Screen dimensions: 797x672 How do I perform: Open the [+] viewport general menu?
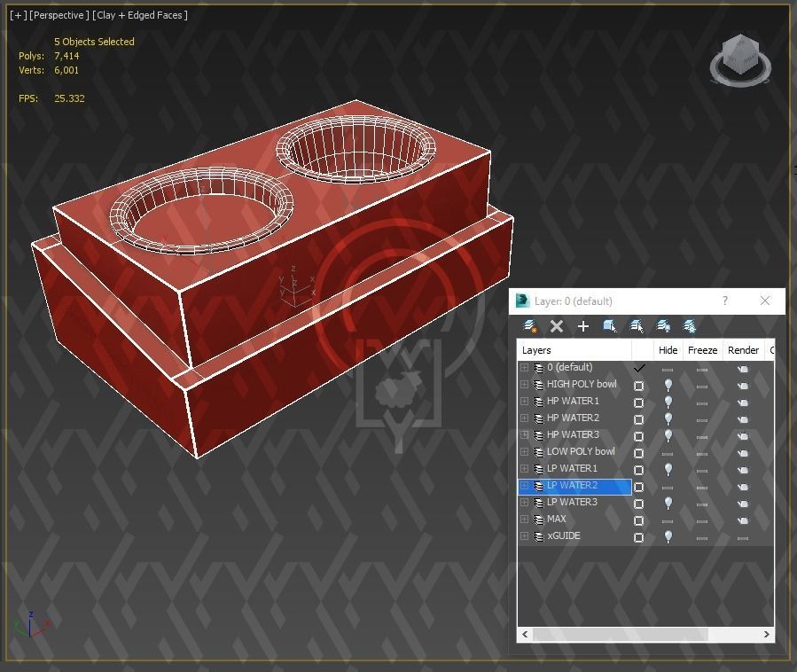(19, 15)
